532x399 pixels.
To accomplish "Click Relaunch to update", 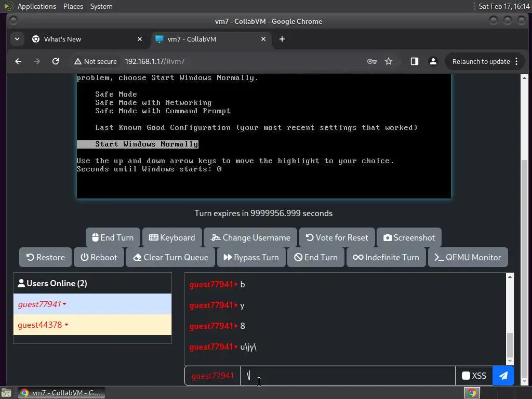I will pyautogui.click(x=481, y=61).
